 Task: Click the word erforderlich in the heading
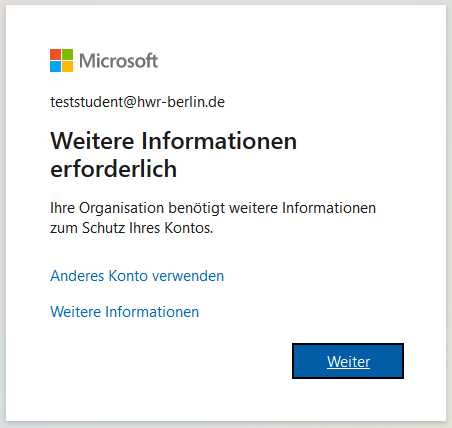113,169
